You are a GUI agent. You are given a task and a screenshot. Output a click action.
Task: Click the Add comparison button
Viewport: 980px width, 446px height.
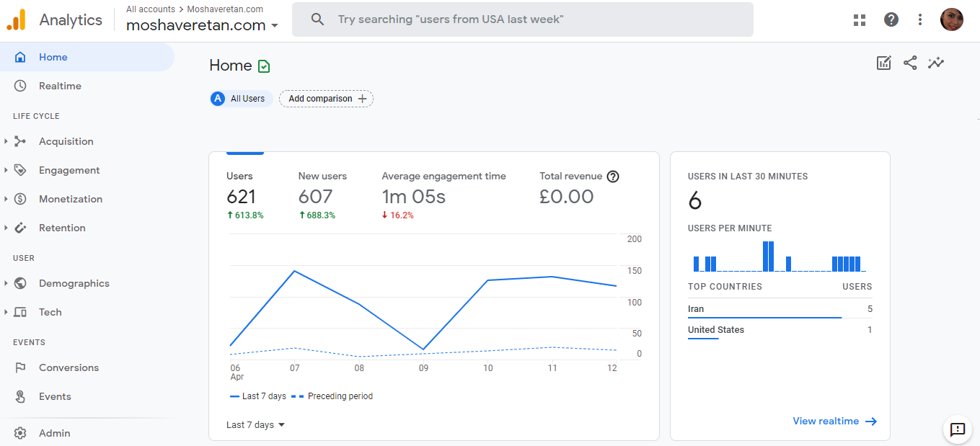326,99
